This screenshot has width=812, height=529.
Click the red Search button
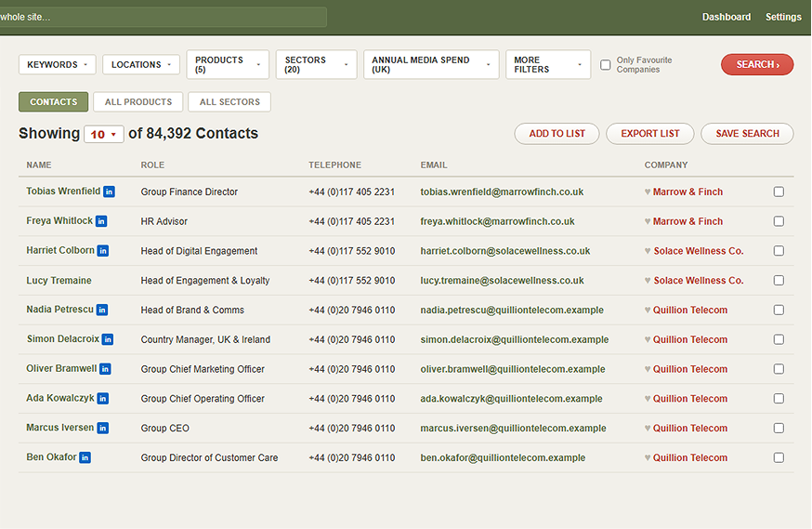(x=757, y=65)
